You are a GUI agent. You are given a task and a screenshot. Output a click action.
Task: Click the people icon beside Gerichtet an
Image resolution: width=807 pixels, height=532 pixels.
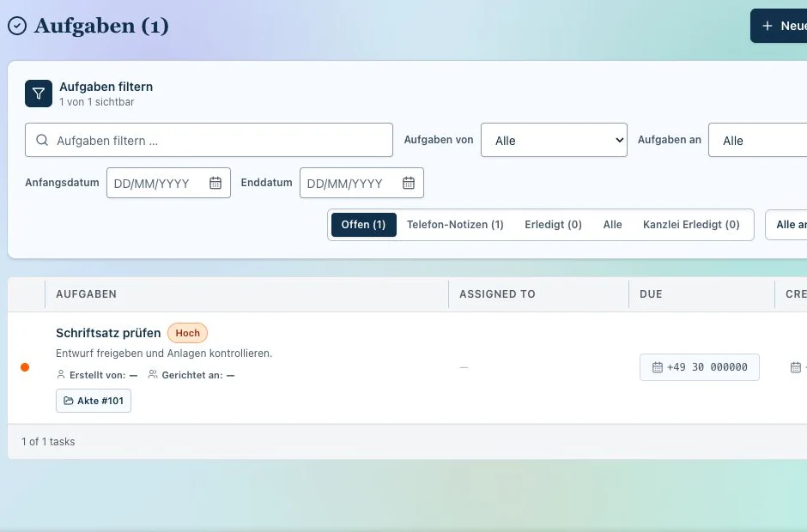pos(153,374)
